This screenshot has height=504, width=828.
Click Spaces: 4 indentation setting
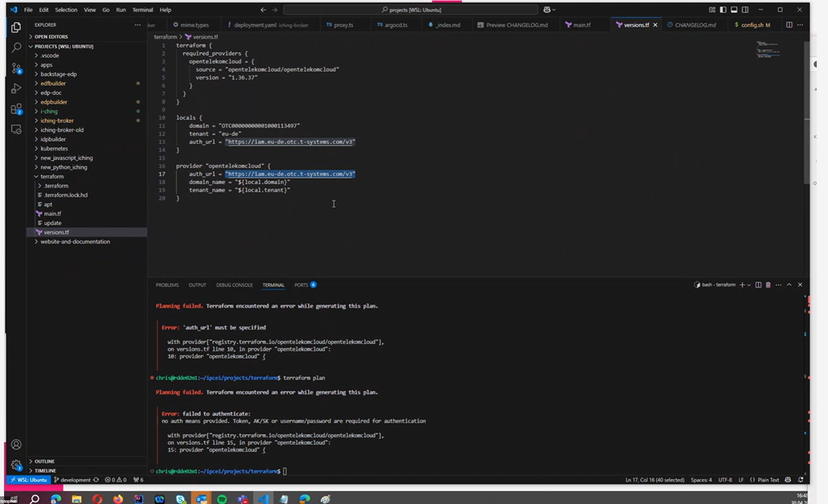(701, 480)
